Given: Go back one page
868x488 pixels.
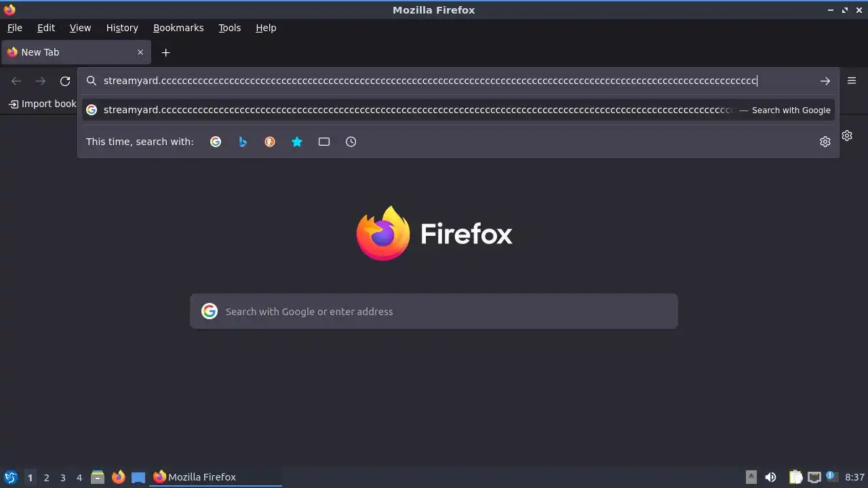Looking at the screenshot, I should tap(16, 81).
